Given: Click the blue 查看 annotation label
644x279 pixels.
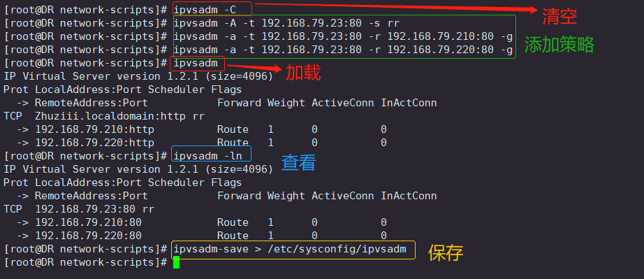Looking at the screenshot, I should point(298,163).
